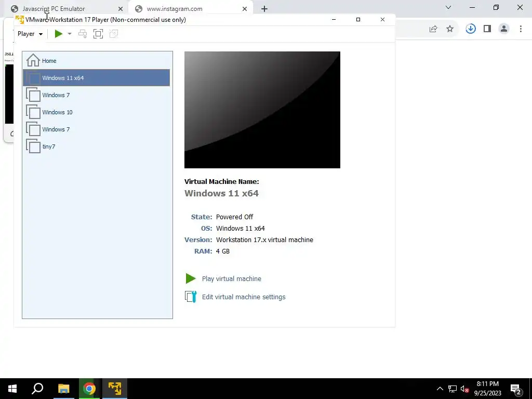
Task: Click the green Power On toolbar button
Action: (x=58, y=34)
